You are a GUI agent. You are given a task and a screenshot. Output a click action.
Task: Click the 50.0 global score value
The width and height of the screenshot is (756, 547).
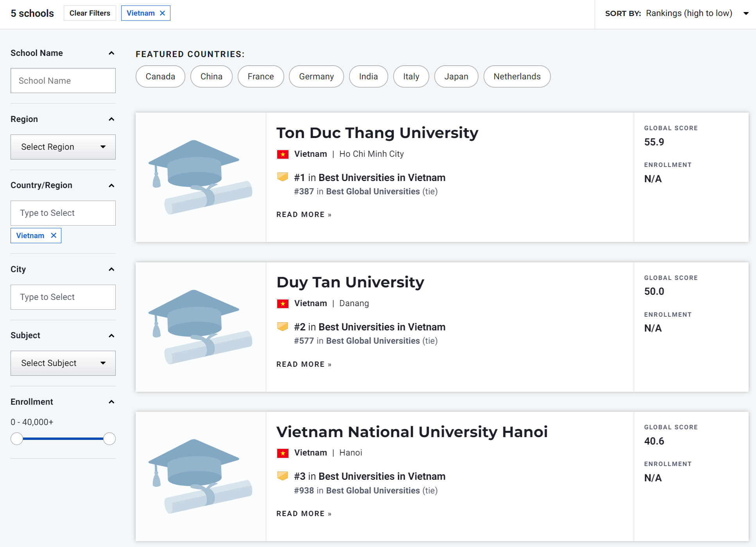(654, 291)
